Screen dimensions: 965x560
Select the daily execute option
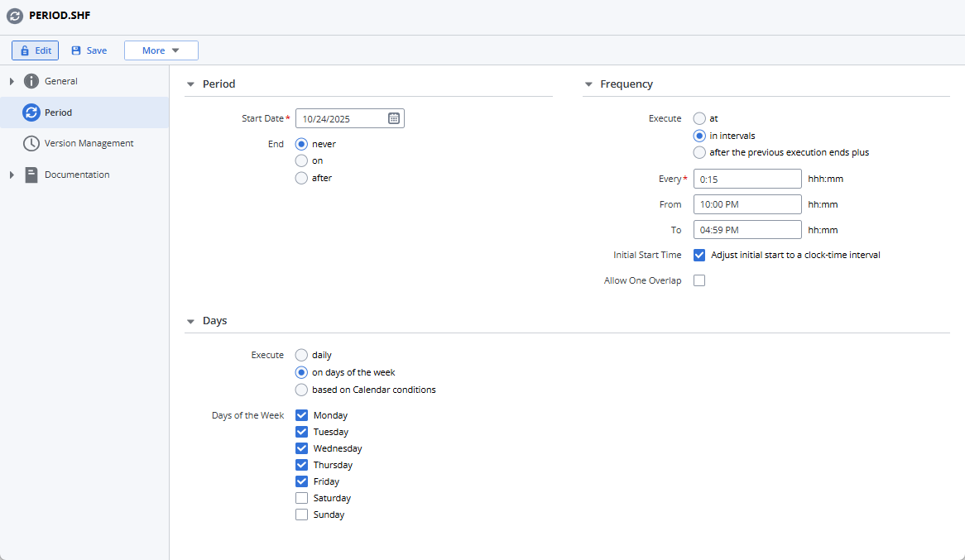pos(300,354)
